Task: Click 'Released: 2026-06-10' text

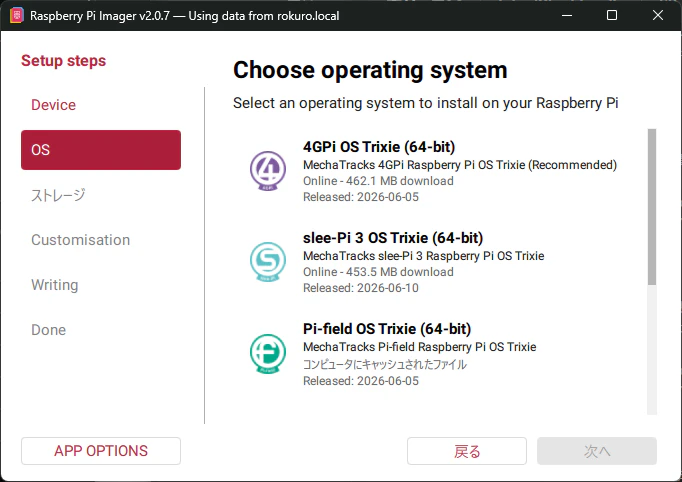Action: pos(361,288)
